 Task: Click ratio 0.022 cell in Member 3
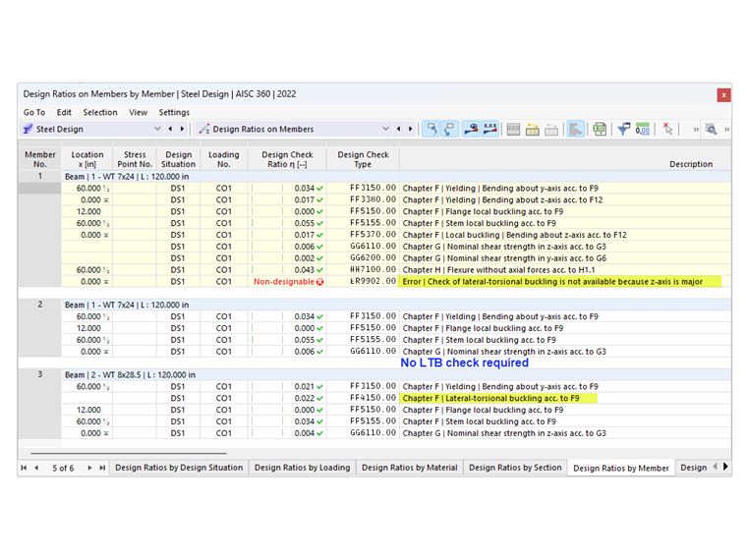coord(287,398)
